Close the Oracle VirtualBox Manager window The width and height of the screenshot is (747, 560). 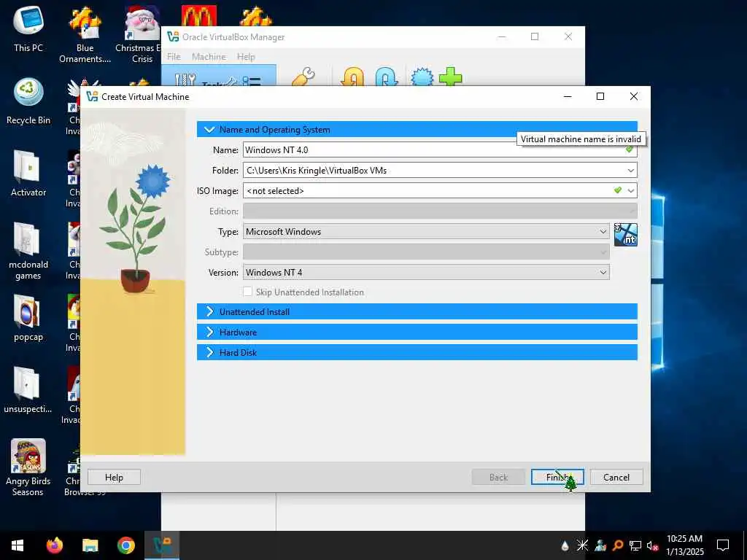(x=568, y=36)
